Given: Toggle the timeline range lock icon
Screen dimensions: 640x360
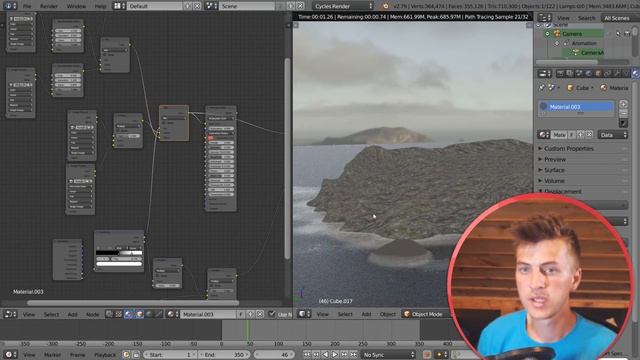Looking at the screenshot, I should [x=136, y=355].
